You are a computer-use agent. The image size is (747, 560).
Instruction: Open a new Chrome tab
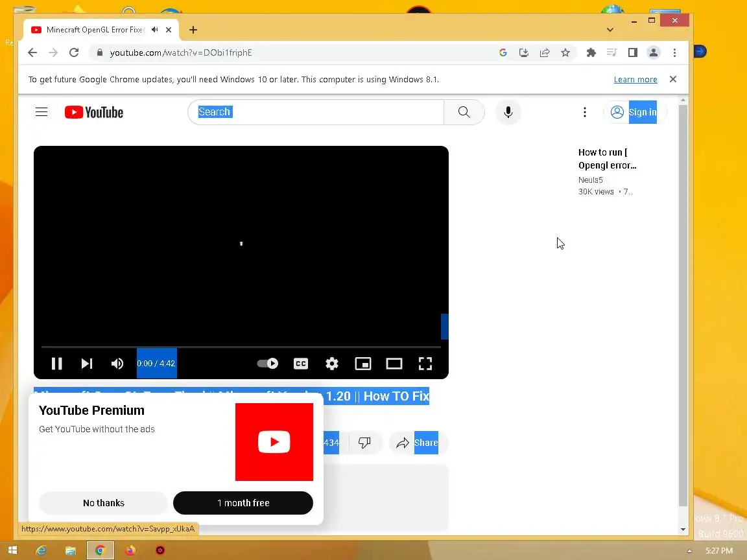pos(193,30)
